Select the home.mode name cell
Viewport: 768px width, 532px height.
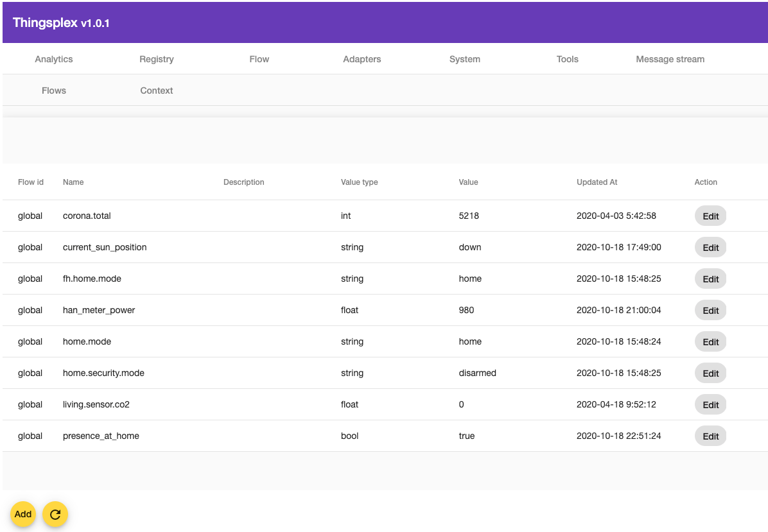click(x=87, y=341)
